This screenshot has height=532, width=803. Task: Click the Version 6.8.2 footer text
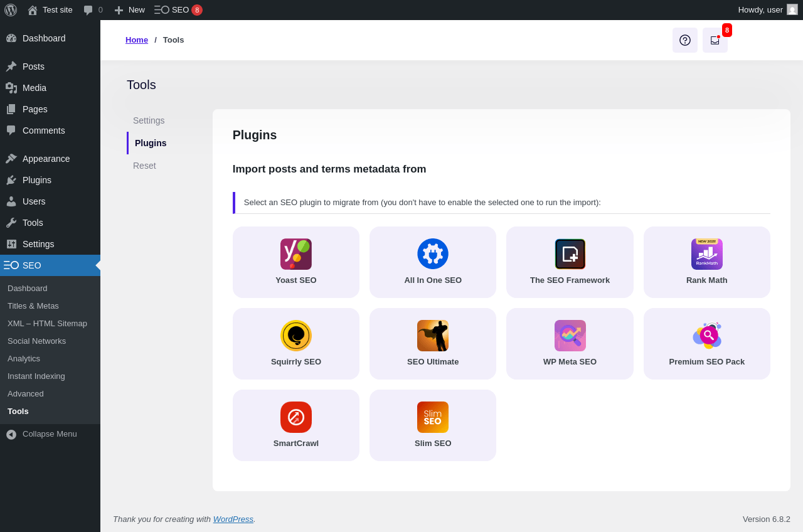point(767,519)
